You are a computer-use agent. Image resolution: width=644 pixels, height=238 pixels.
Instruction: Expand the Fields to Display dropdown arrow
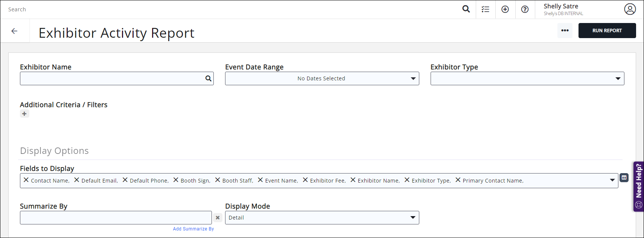612,180
